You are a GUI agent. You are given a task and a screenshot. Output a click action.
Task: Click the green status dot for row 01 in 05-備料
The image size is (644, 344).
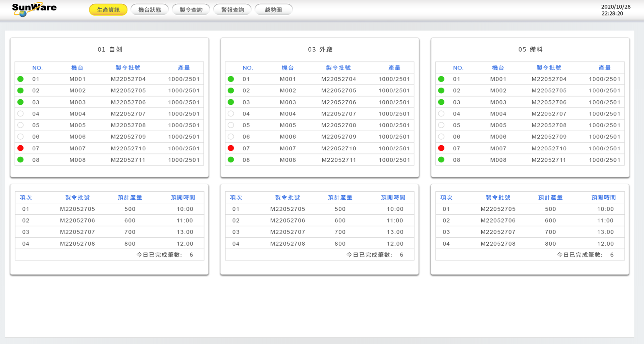click(x=441, y=79)
